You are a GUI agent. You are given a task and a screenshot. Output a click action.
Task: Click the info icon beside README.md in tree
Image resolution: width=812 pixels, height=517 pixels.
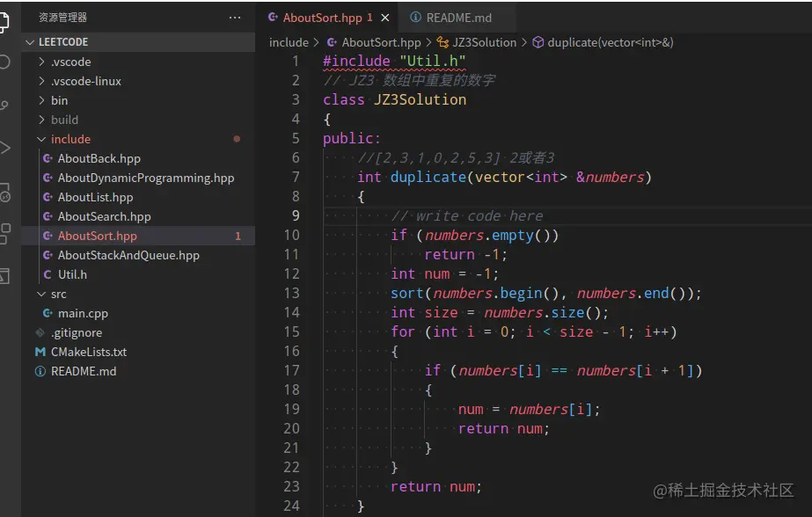(x=40, y=371)
